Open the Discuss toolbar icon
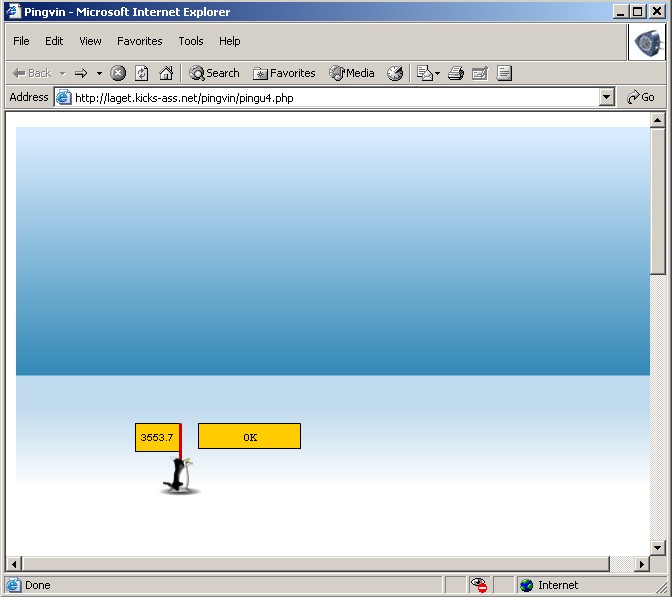The image size is (672, 597). coord(504,73)
